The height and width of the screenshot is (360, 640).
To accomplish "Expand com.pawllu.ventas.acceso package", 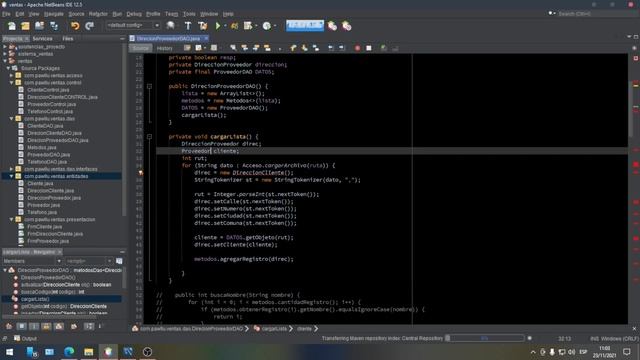I will tap(11, 76).
